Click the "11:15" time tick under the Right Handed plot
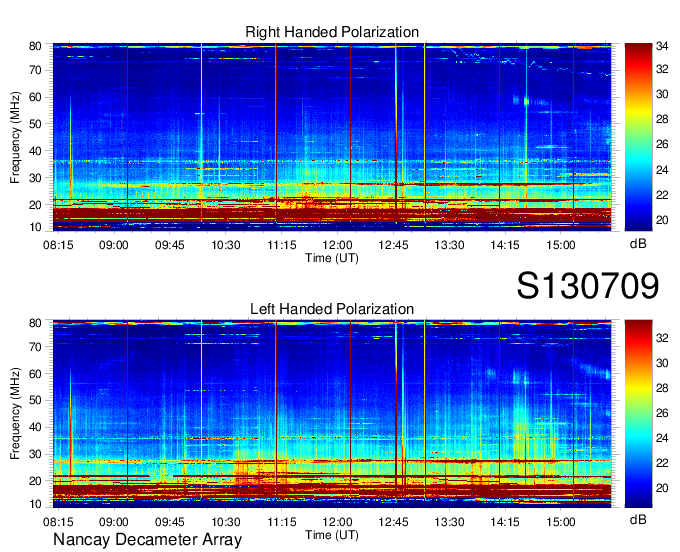Viewport: 680px width, 552px height. (281, 245)
